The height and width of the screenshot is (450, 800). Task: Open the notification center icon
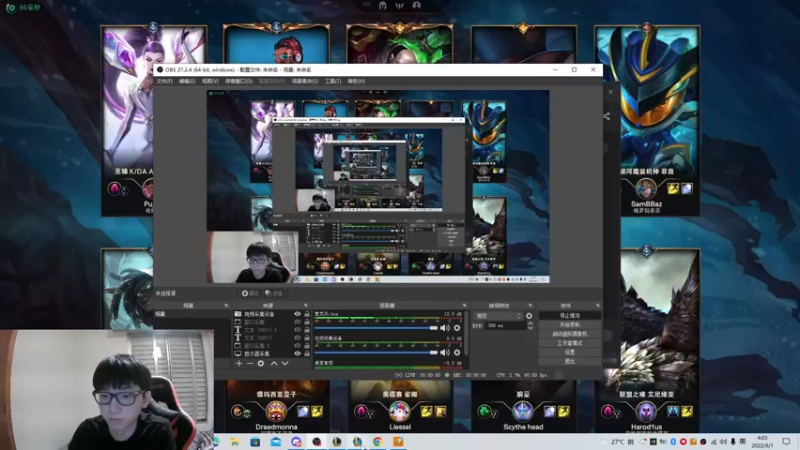[x=786, y=442]
